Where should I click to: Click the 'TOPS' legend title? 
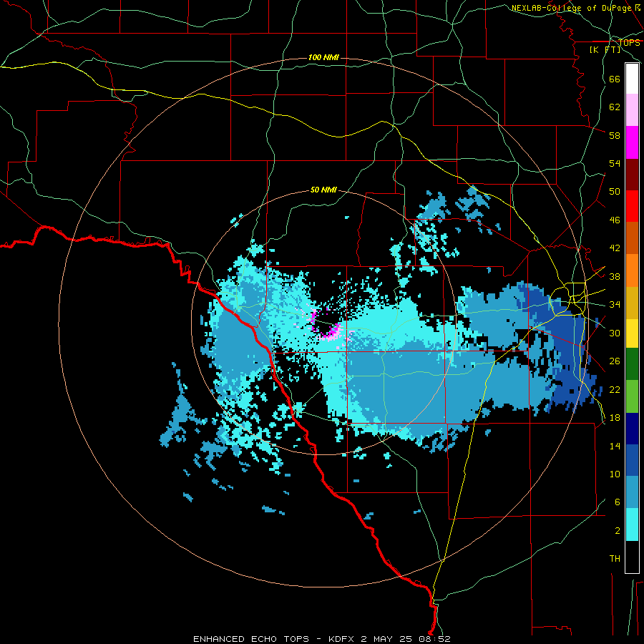pyautogui.click(x=629, y=42)
